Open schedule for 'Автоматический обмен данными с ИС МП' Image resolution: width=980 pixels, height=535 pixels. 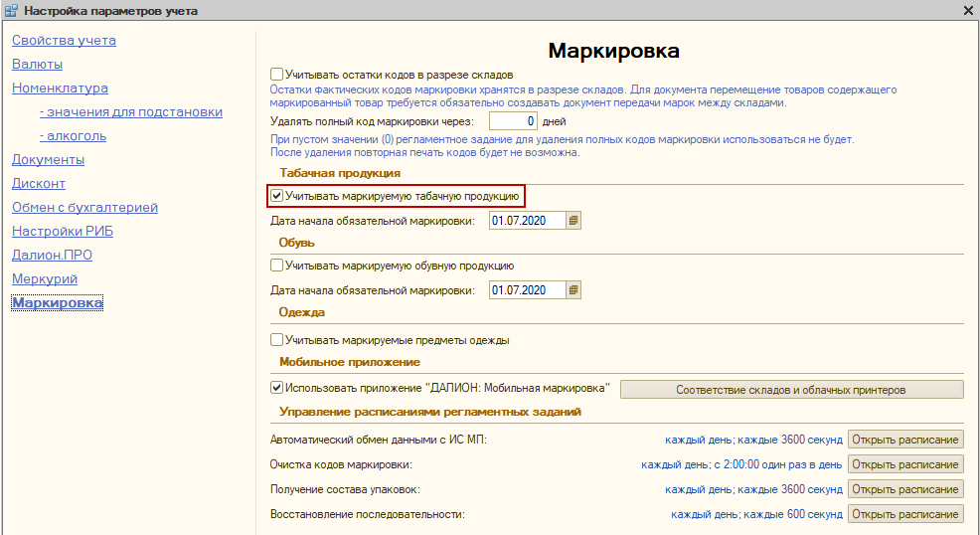(x=905, y=440)
